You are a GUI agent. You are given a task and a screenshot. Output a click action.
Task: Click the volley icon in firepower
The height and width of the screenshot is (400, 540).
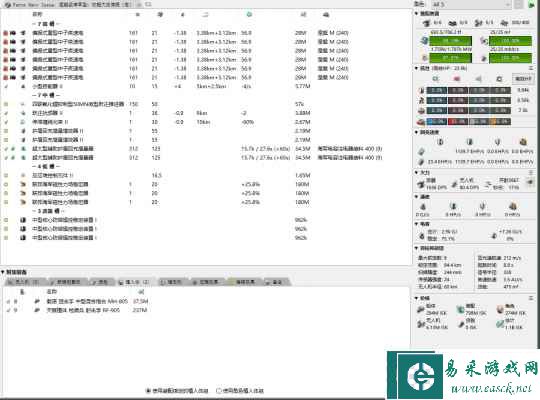(x=487, y=185)
